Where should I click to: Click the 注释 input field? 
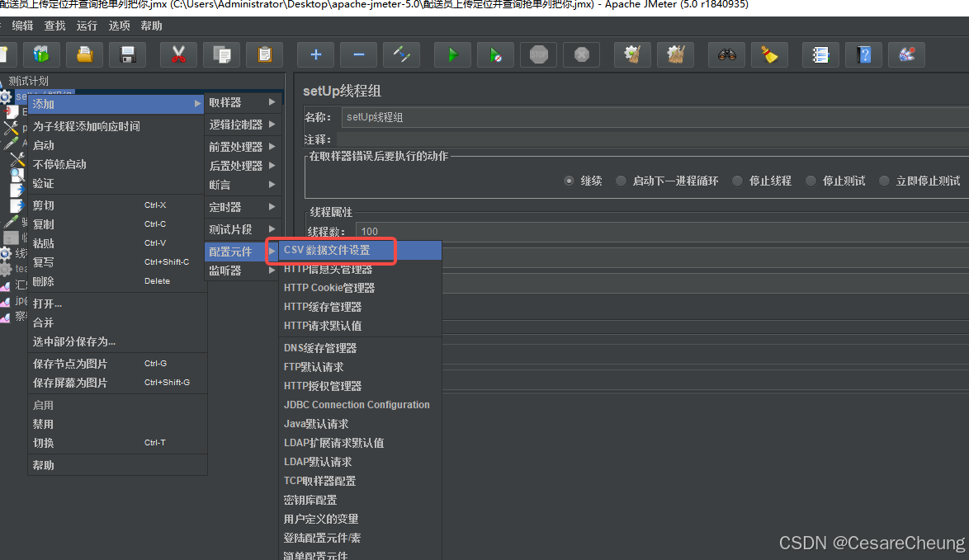tap(653, 139)
